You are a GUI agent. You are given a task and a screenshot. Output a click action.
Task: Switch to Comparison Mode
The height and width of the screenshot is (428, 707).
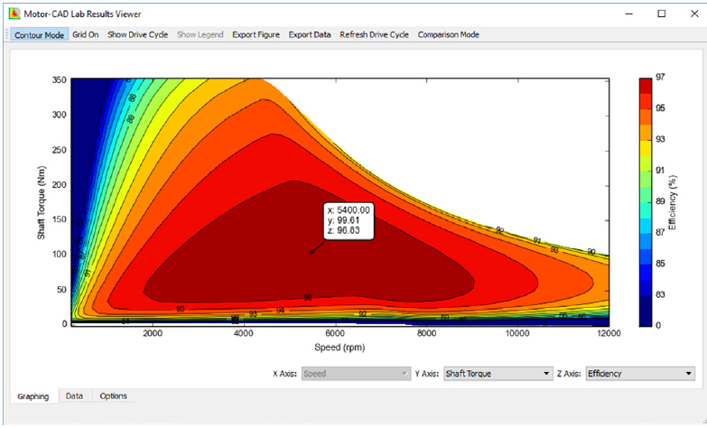(x=448, y=35)
